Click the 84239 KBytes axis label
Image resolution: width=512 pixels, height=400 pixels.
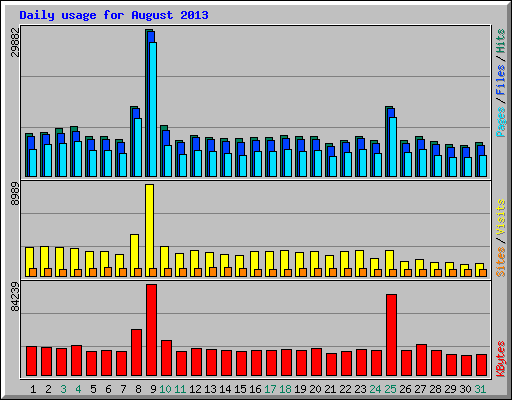click(15, 297)
